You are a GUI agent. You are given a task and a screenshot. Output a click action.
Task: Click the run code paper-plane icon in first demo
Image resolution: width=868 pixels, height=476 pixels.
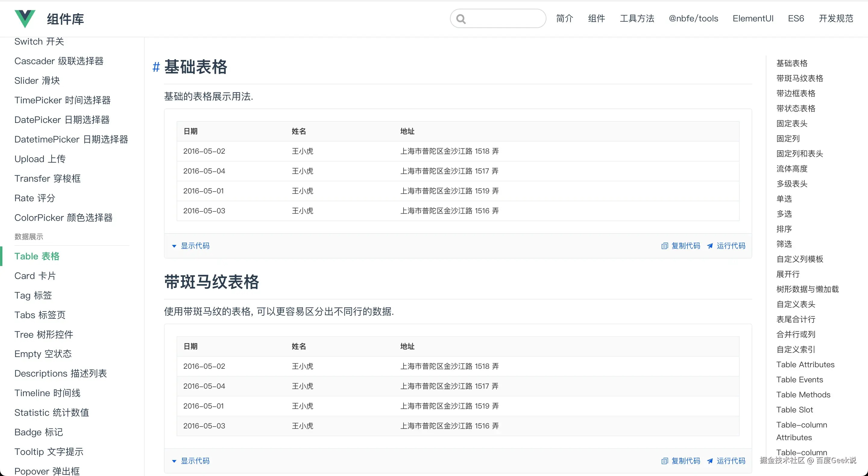click(x=710, y=246)
